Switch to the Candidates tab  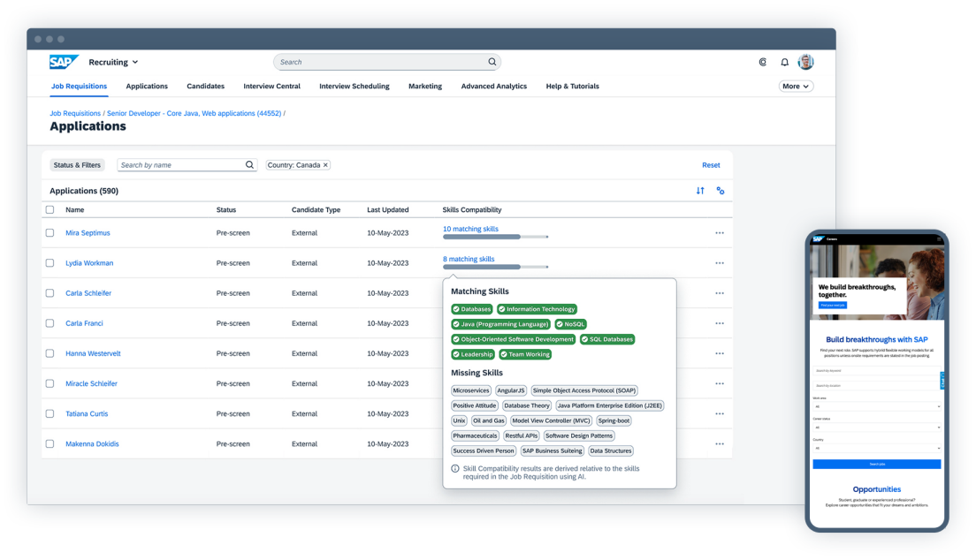coord(205,86)
